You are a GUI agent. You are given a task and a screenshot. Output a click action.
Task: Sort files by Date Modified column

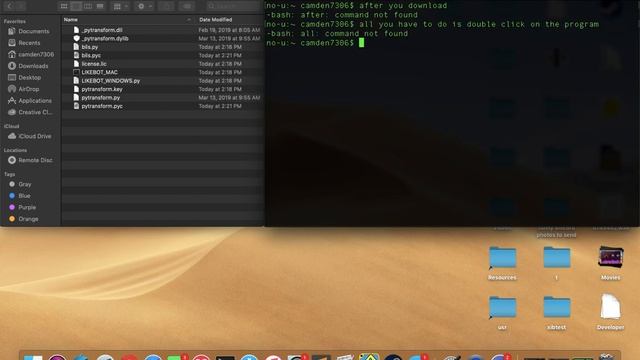pos(216,20)
